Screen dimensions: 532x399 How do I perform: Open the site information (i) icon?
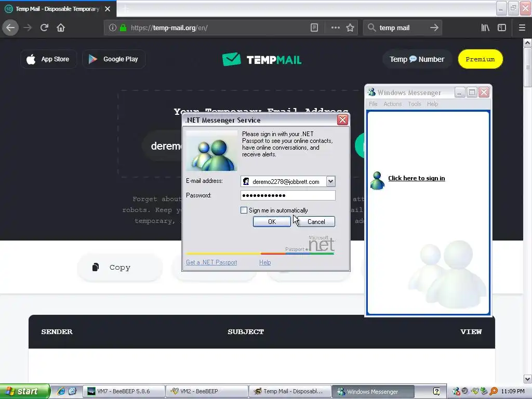112,28
